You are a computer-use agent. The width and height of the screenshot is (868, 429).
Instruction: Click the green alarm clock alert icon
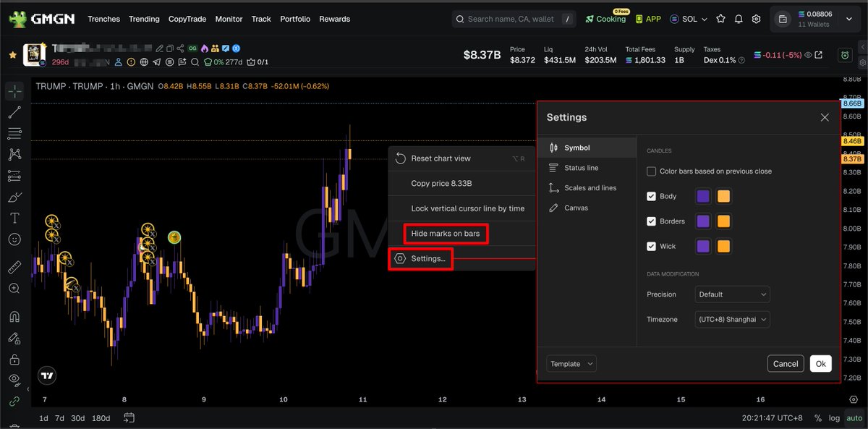point(844,55)
